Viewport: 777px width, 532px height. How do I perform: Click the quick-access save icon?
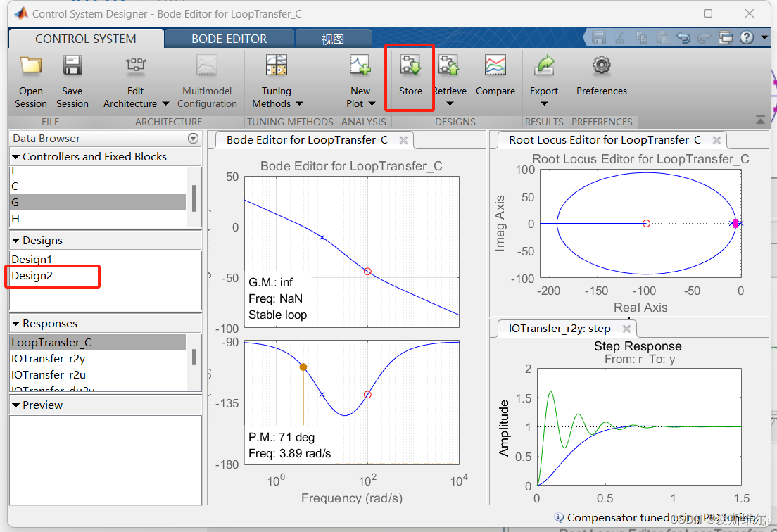(x=599, y=37)
